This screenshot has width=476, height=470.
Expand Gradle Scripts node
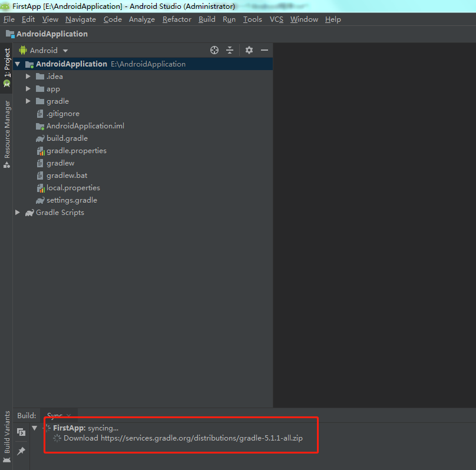click(18, 213)
